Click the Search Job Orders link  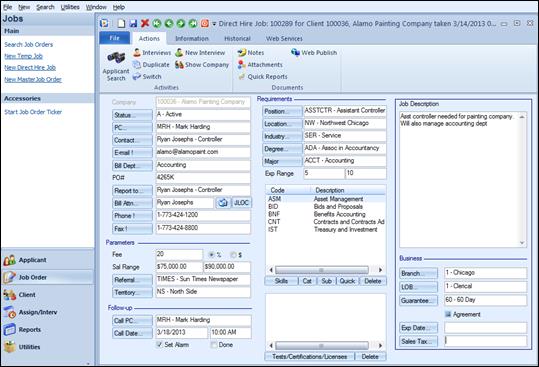[x=29, y=44]
